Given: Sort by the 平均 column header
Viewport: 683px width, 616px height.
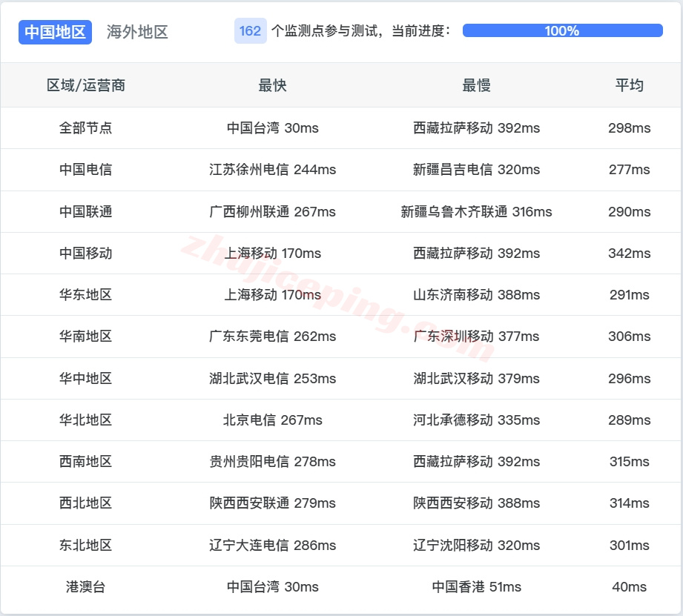Looking at the screenshot, I should coord(628,85).
